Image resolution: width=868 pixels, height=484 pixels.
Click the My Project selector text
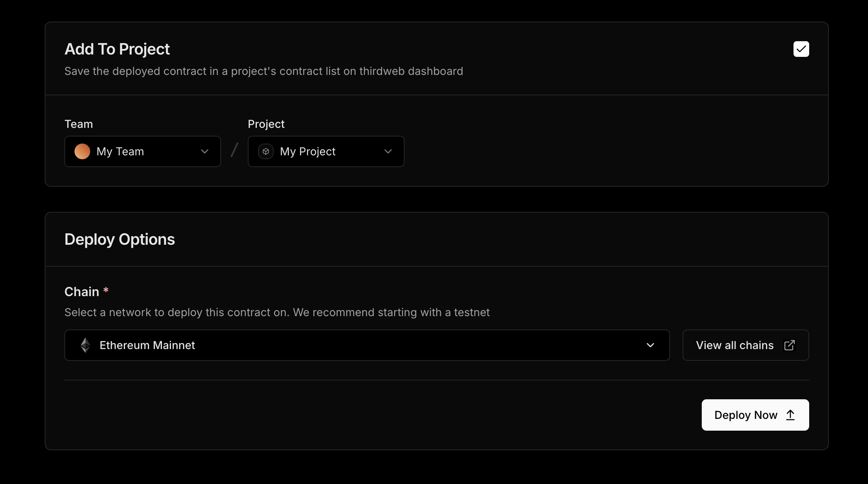pyautogui.click(x=307, y=151)
